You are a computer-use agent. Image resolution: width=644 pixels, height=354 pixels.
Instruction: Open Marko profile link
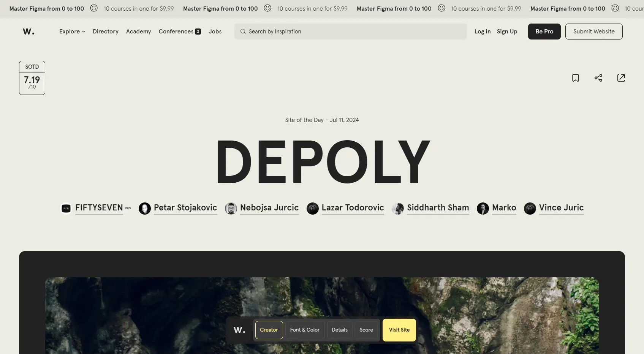[504, 208]
